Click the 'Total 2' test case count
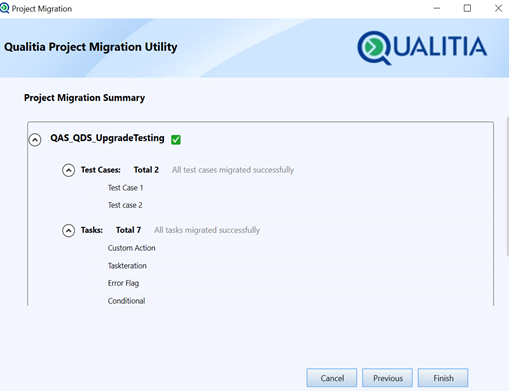This screenshot has height=391, width=509. click(x=146, y=170)
